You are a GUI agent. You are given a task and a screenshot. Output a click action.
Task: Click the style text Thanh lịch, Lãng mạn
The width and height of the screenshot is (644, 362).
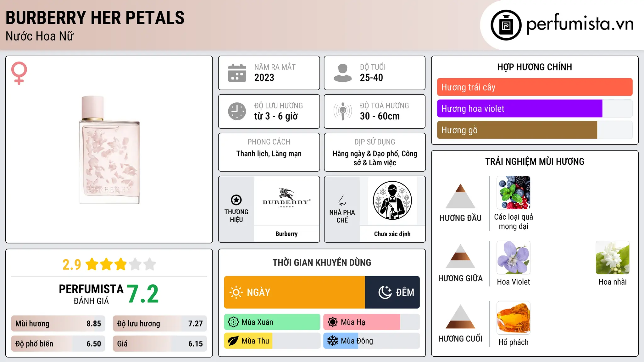pyautogui.click(x=269, y=154)
